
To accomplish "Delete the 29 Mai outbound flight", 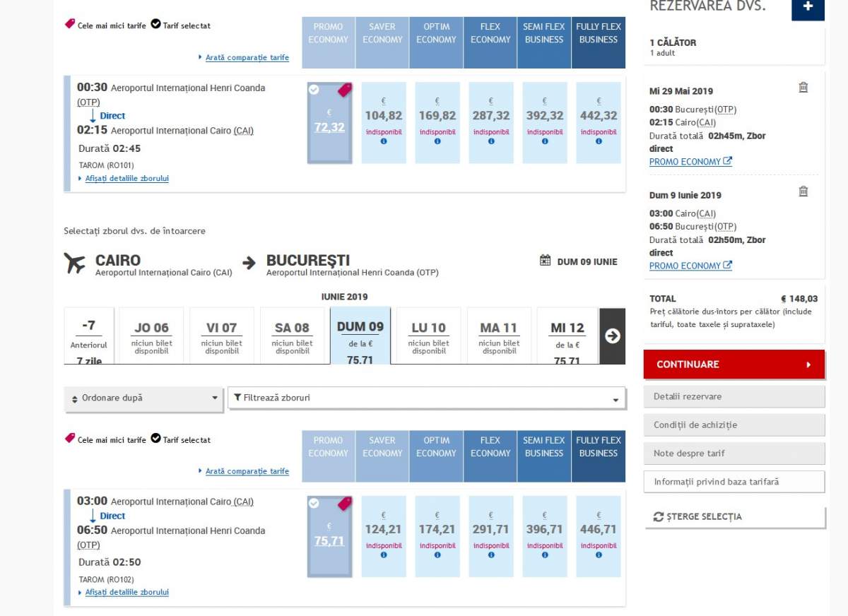I will (x=803, y=88).
